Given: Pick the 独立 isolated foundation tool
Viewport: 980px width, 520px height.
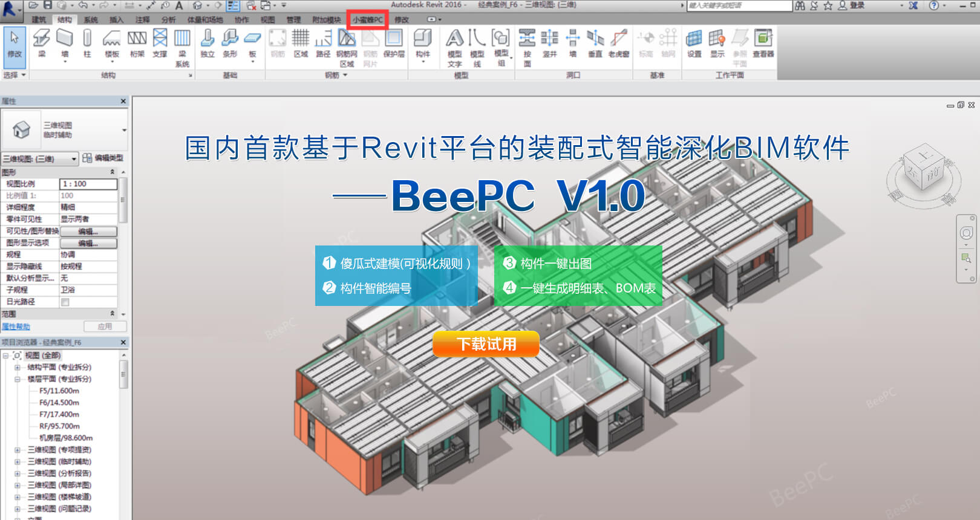Looking at the screenshot, I should (x=207, y=44).
